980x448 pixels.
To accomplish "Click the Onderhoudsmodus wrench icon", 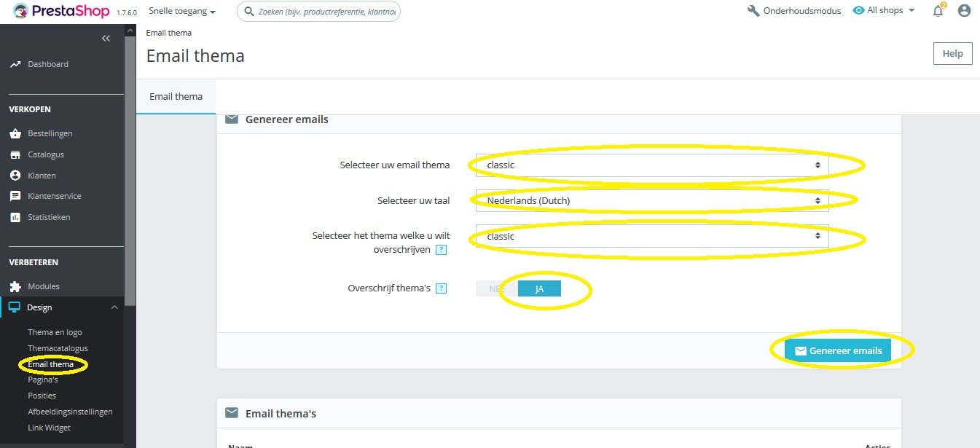I will [x=753, y=11].
